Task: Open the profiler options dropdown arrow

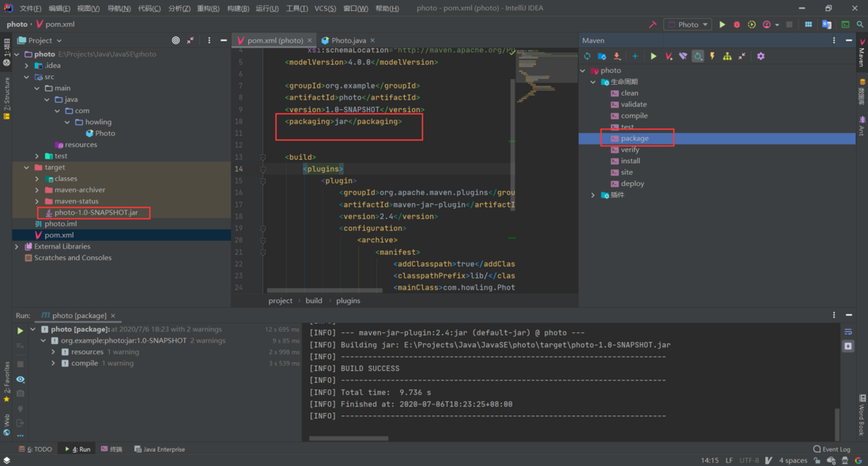Action: click(777, 25)
